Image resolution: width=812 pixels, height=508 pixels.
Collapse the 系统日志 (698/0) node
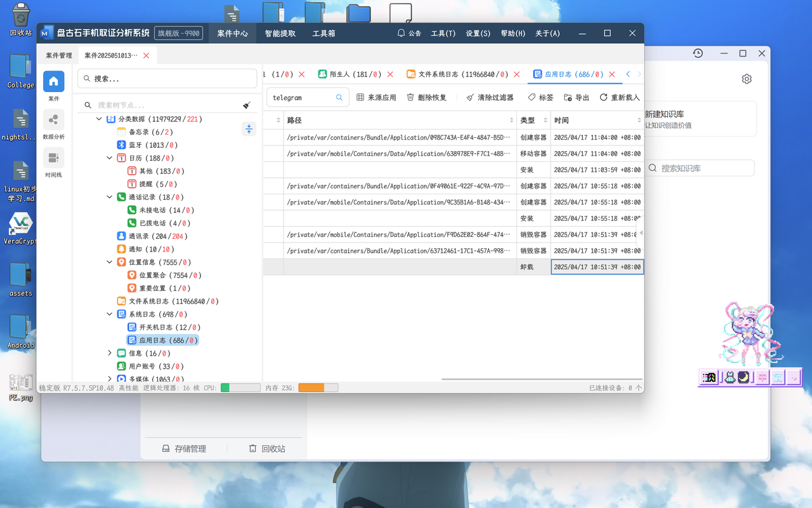click(x=110, y=314)
